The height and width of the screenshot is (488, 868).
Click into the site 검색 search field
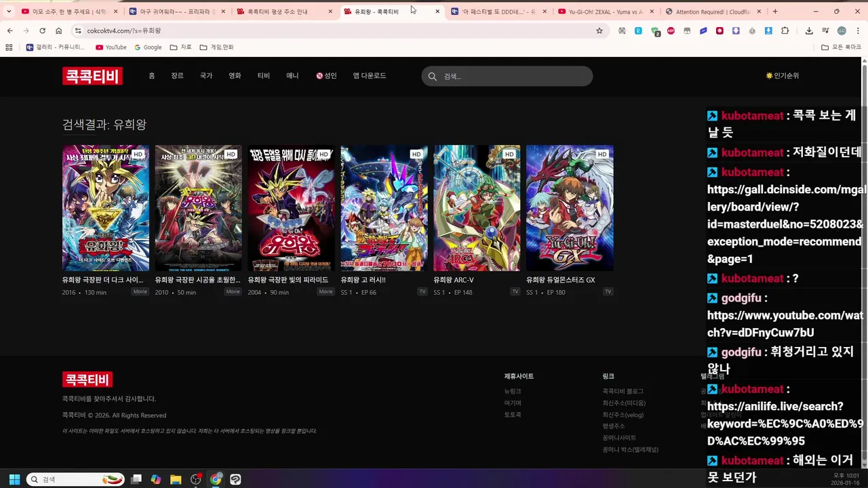tap(507, 76)
